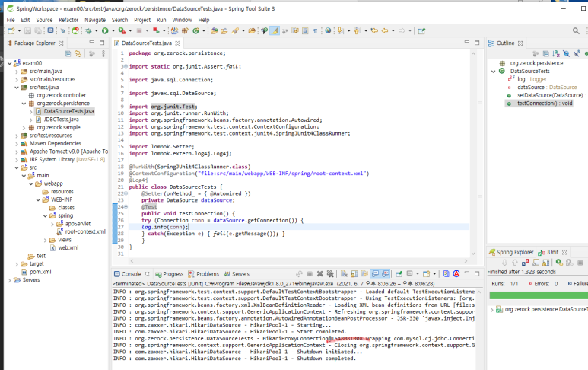The height and width of the screenshot is (370, 588).
Task: Switch to the Servers tab
Action: (x=237, y=274)
